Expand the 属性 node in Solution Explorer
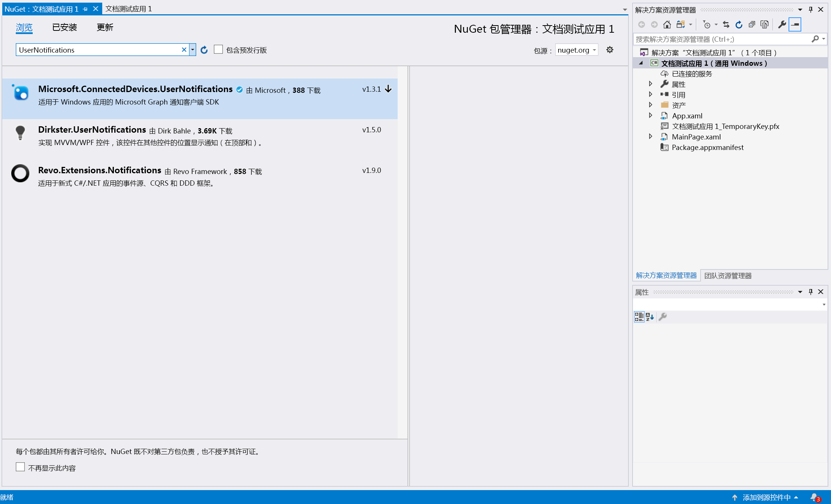This screenshot has width=831, height=504. point(651,83)
